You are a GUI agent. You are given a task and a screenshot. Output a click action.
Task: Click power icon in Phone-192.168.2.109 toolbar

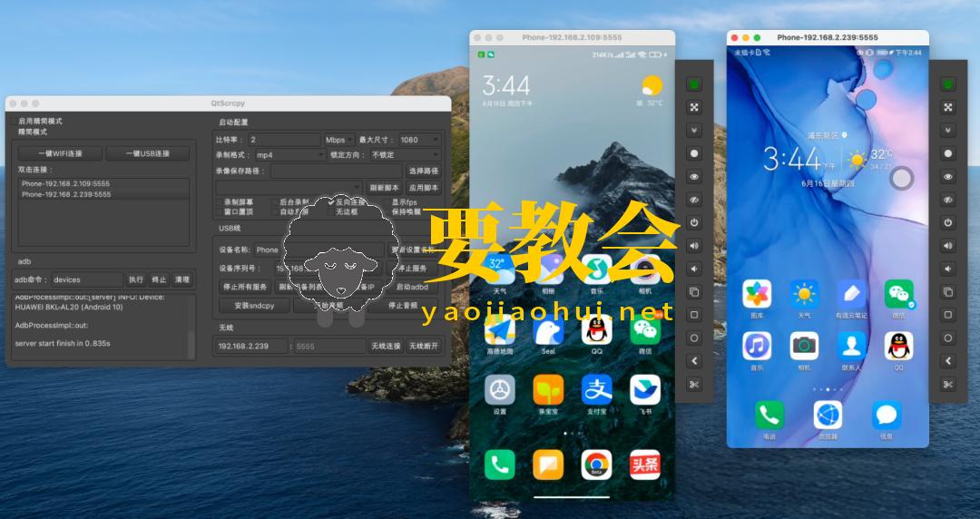(x=694, y=222)
